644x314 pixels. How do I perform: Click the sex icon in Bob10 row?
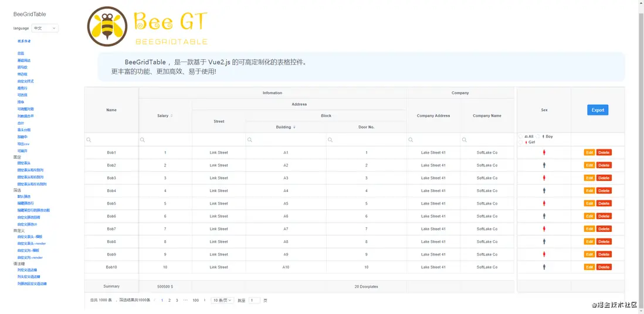click(544, 267)
